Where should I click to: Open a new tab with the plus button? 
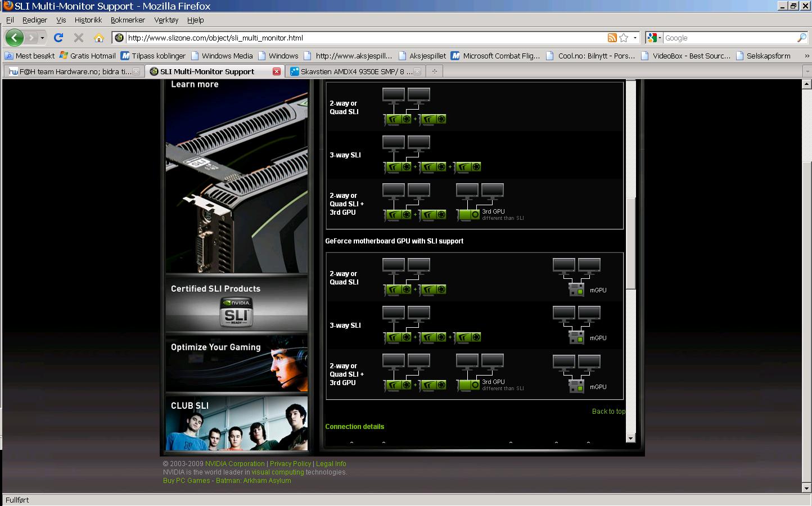coord(434,71)
